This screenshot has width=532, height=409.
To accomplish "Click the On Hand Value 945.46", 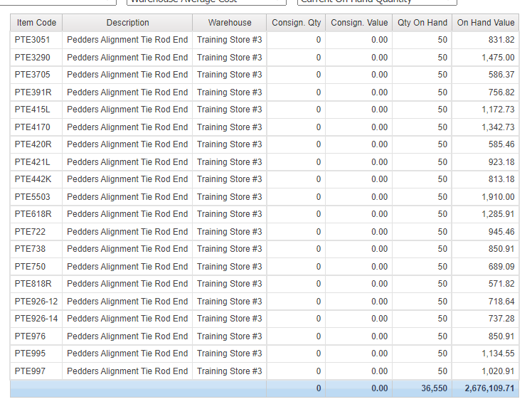I will point(501,232).
